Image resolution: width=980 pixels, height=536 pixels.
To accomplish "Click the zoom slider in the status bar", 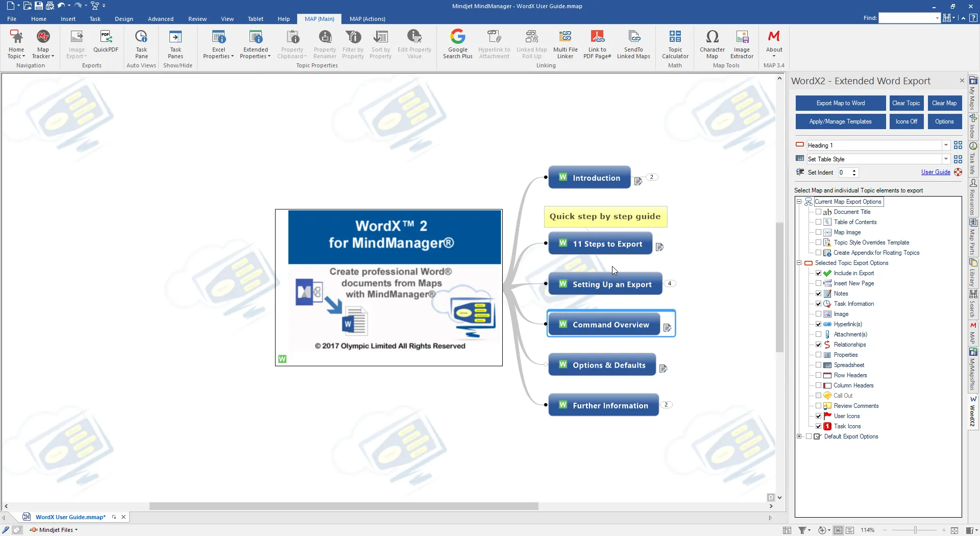I will (x=915, y=530).
